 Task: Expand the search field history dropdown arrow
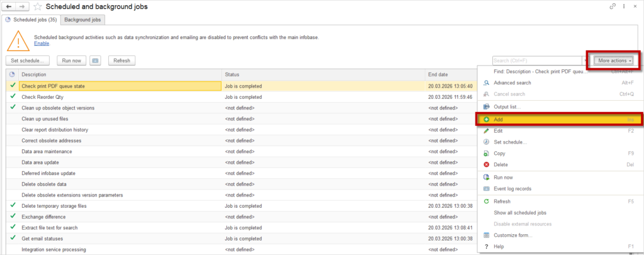click(x=586, y=60)
